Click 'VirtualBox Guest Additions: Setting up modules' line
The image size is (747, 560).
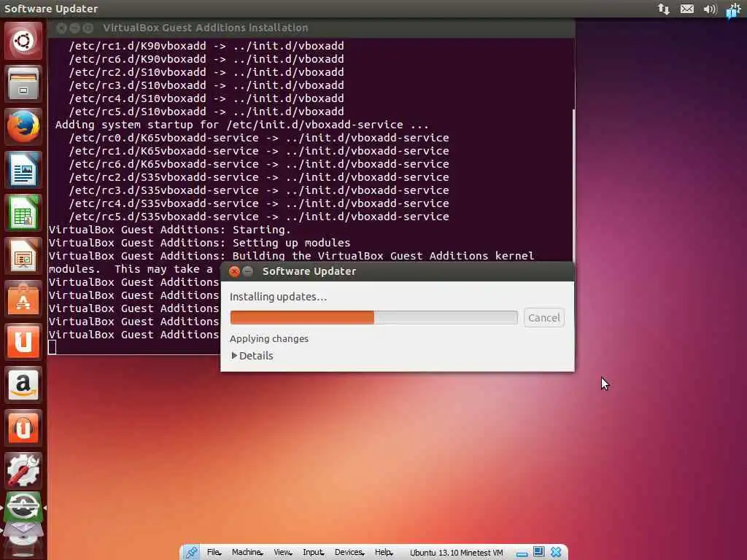click(x=200, y=243)
